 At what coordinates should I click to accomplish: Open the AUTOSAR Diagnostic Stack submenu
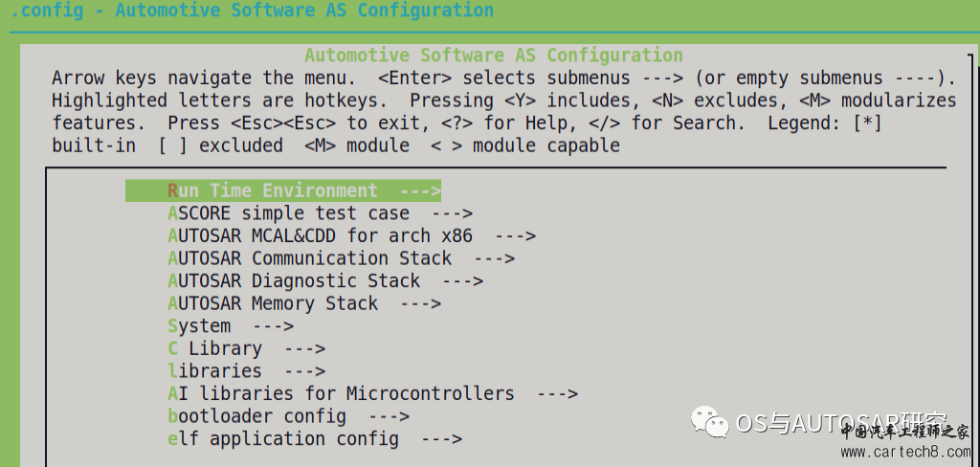tap(325, 280)
